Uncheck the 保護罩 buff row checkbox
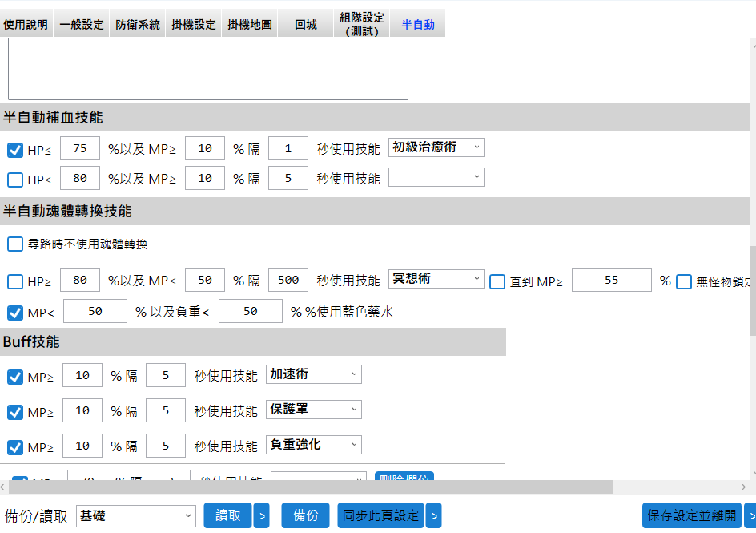Image resolution: width=756 pixels, height=533 pixels. coord(15,412)
